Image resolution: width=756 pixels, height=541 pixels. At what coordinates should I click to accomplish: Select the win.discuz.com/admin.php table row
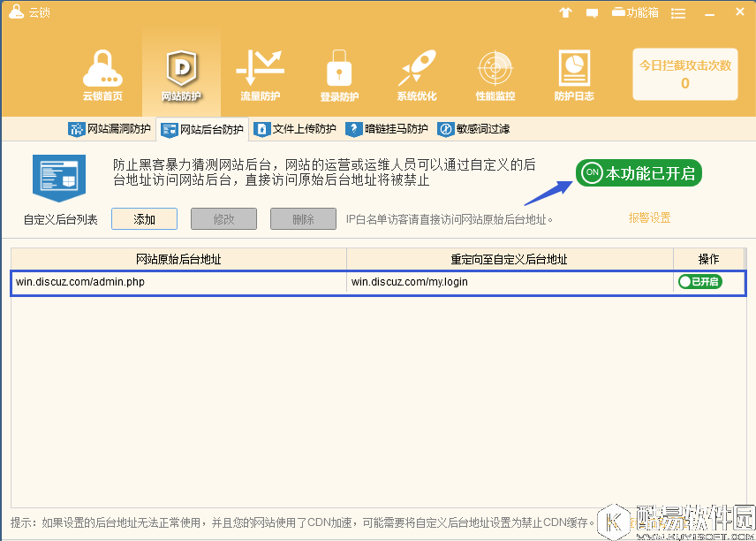coord(177,282)
